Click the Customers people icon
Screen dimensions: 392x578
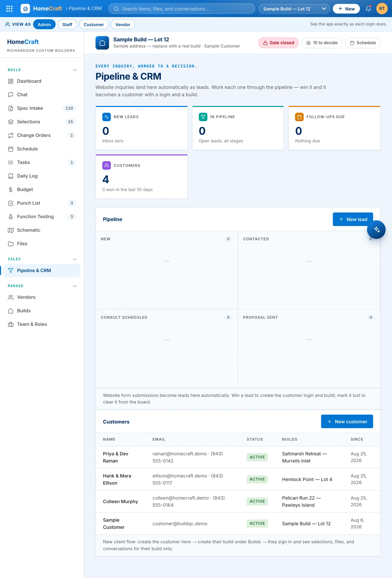pyautogui.click(x=106, y=165)
